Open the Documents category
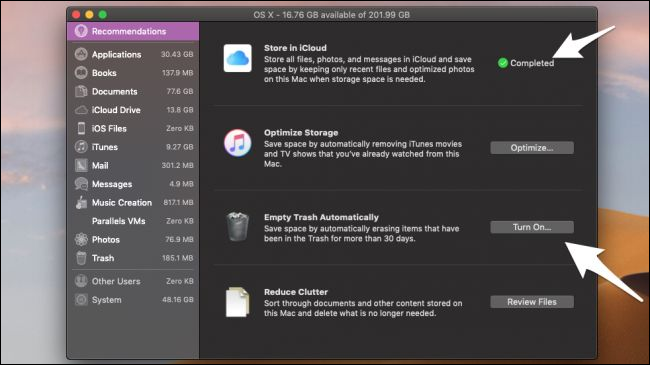650x365 pixels. [x=133, y=91]
